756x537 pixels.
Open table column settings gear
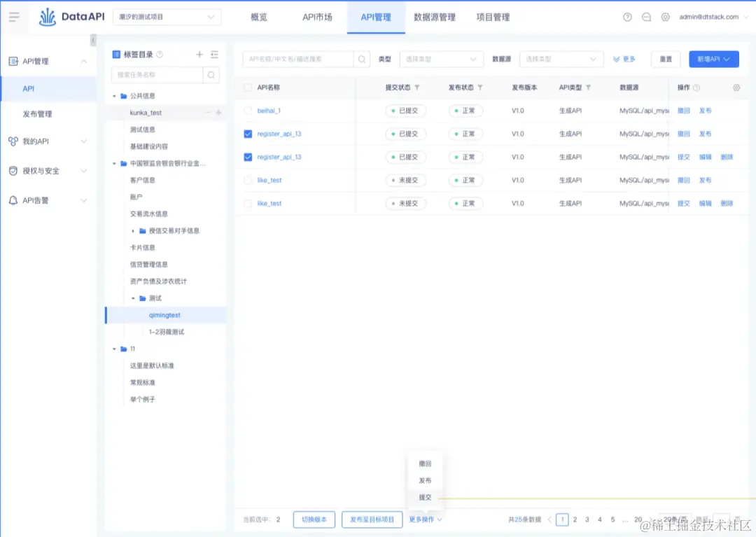pyautogui.click(x=736, y=88)
